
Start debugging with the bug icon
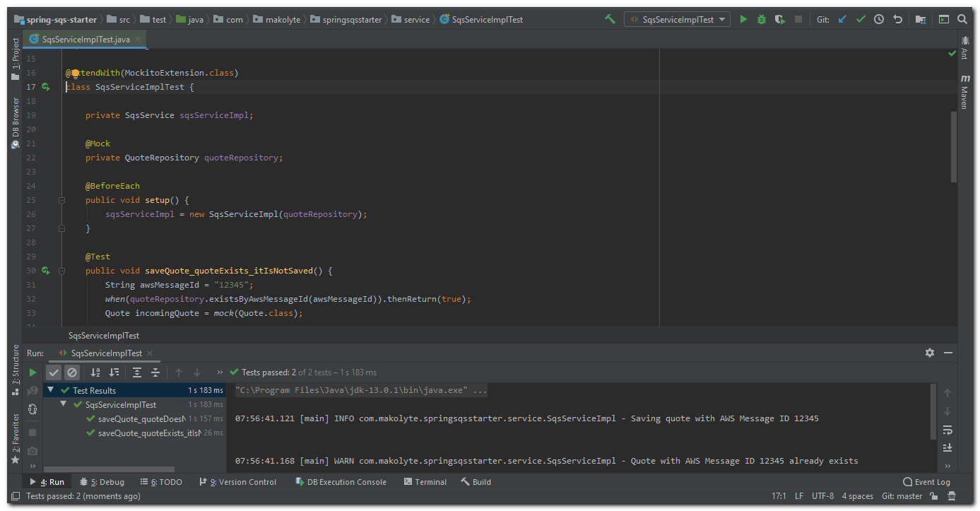pyautogui.click(x=761, y=19)
